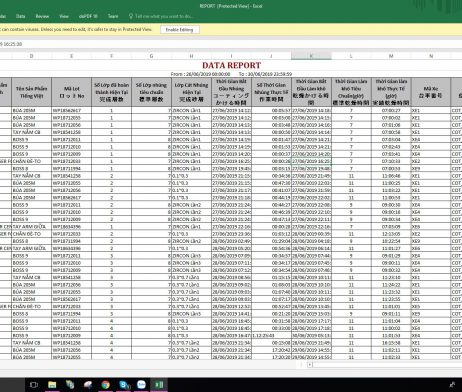The height and width of the screenshot is (392, 462).
Task: Select column M header
Action: pos(391,56)
